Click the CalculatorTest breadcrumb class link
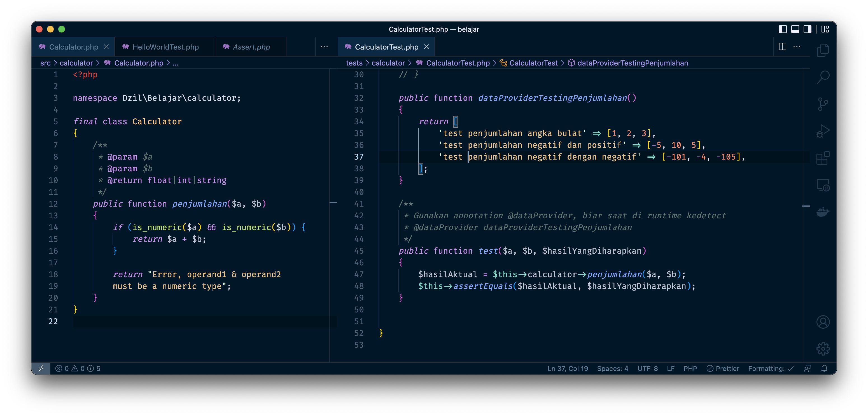Screen dimensions: 868x416 533,63
